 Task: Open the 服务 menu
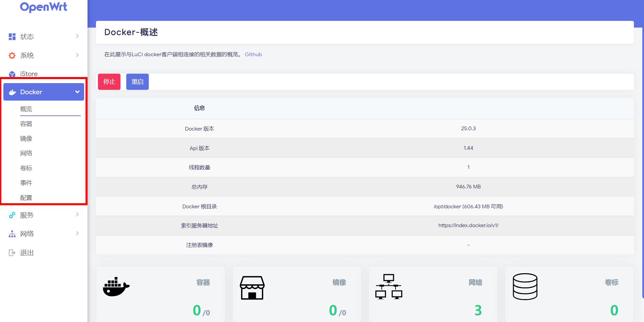tap(44, 215)
